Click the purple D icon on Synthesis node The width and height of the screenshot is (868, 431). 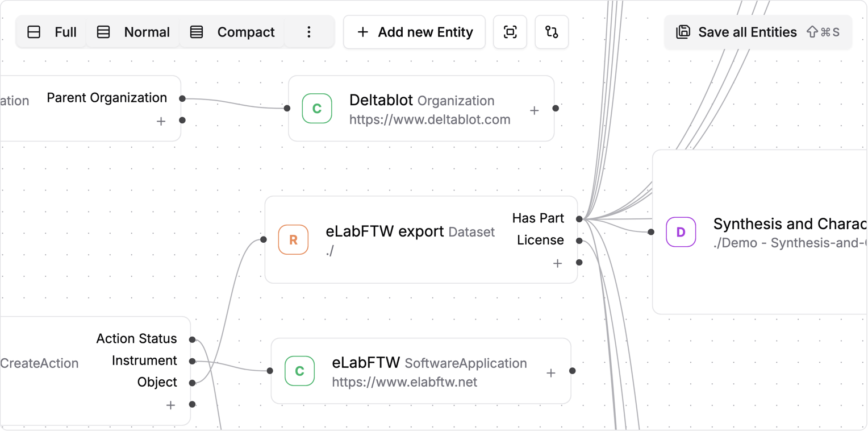click(681, 232)
